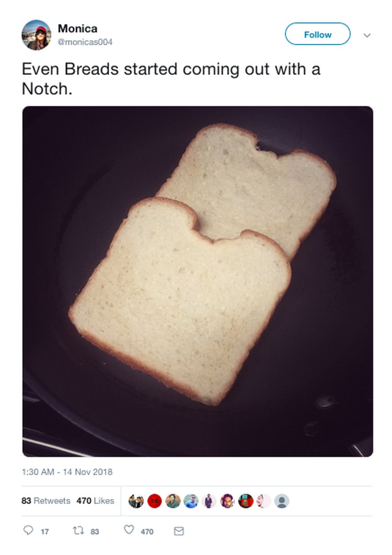
Task: Open the @monicas004 handle link
Action: coord(85,42)
